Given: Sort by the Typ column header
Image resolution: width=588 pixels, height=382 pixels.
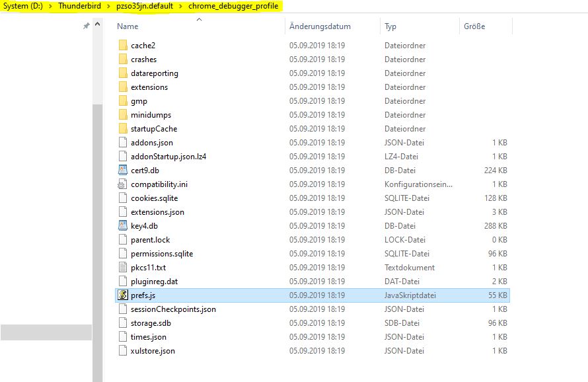Looking at the screenshot, I should (390, 26).
